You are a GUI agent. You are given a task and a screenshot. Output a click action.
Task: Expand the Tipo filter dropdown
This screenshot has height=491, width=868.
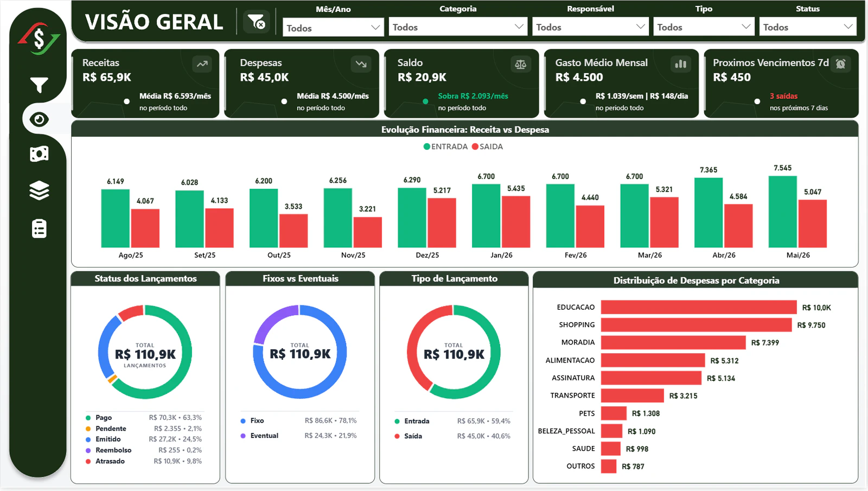click(x=704, y=27)
